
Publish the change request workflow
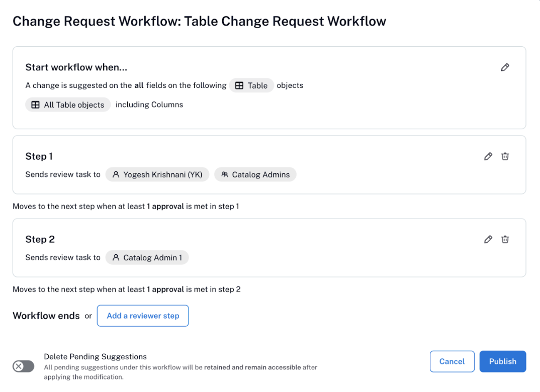pos(502,361)
